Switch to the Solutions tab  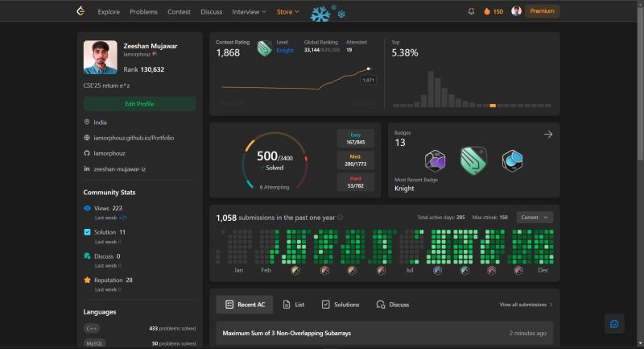[x=341, y=305]
